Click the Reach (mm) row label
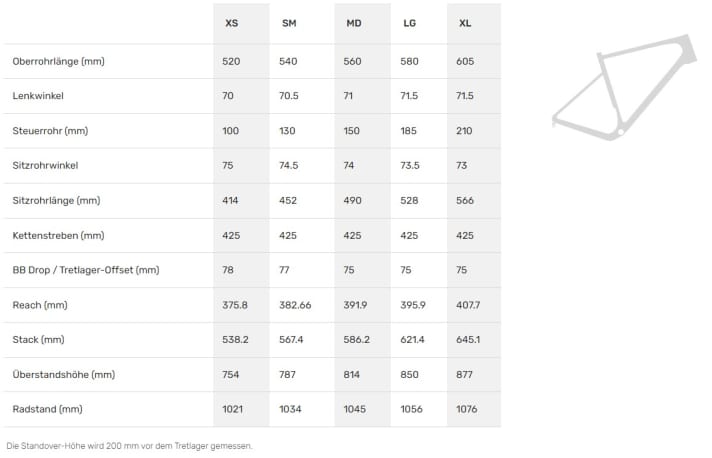The height and width of the screenshot is (458, 712). [40, 305]
